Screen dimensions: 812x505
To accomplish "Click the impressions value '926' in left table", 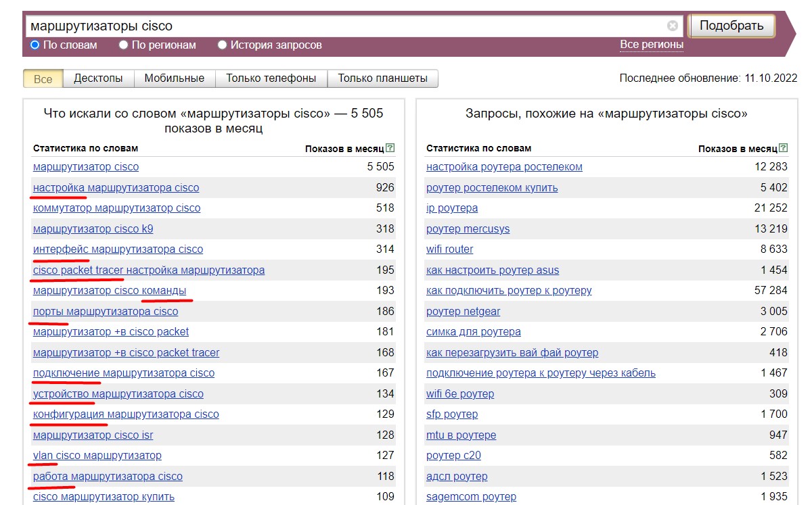I will pos(385,187).
